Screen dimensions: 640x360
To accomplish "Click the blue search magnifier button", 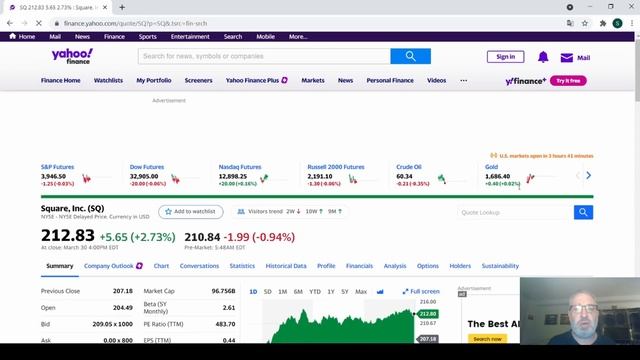I will coord(410,56).
